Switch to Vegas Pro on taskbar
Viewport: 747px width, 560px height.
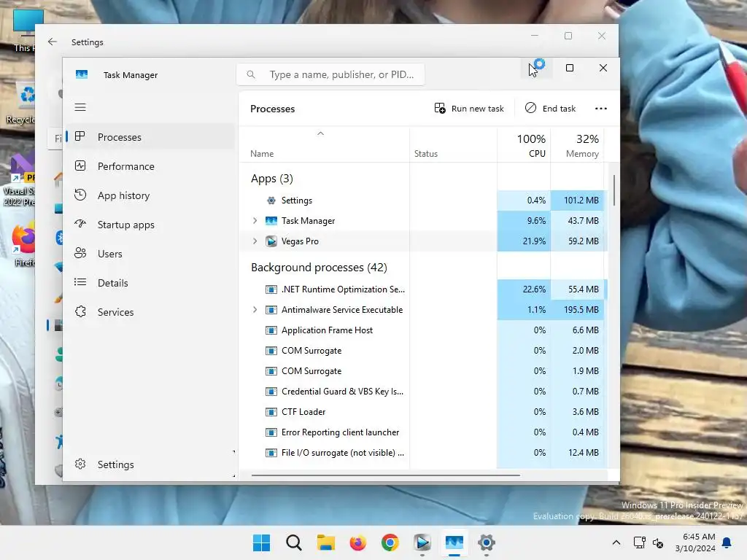[422, 542]
